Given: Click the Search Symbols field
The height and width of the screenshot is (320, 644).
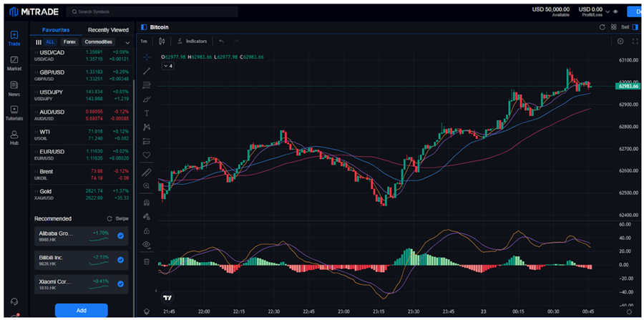Looking at the screenshot, I should click(152, 12).
